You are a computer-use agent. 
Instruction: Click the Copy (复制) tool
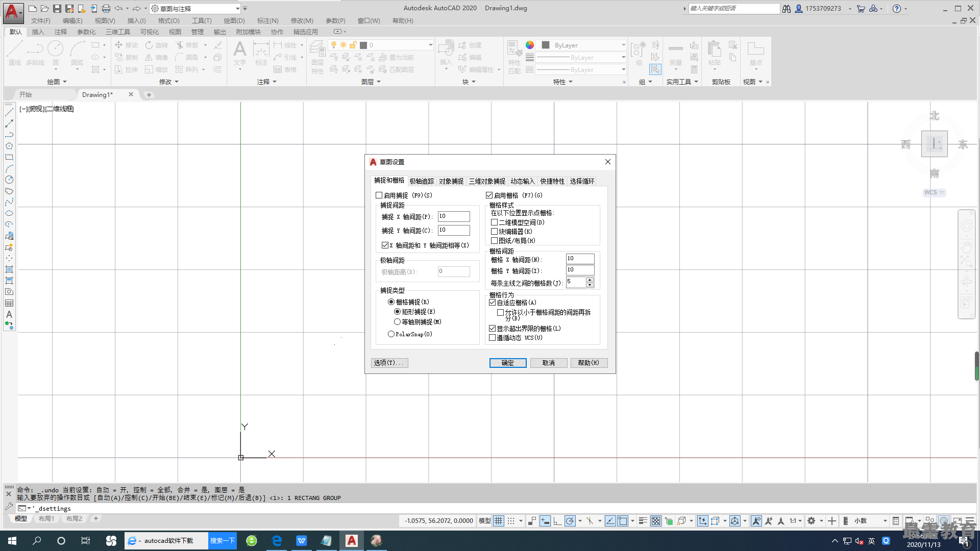(127, 57)
